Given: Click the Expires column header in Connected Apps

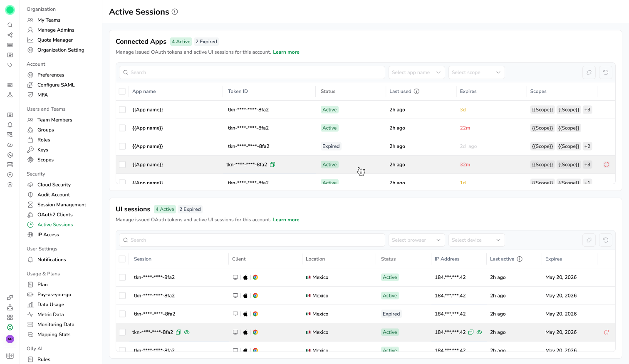Looking at the screenshot, I should [468, 92].
